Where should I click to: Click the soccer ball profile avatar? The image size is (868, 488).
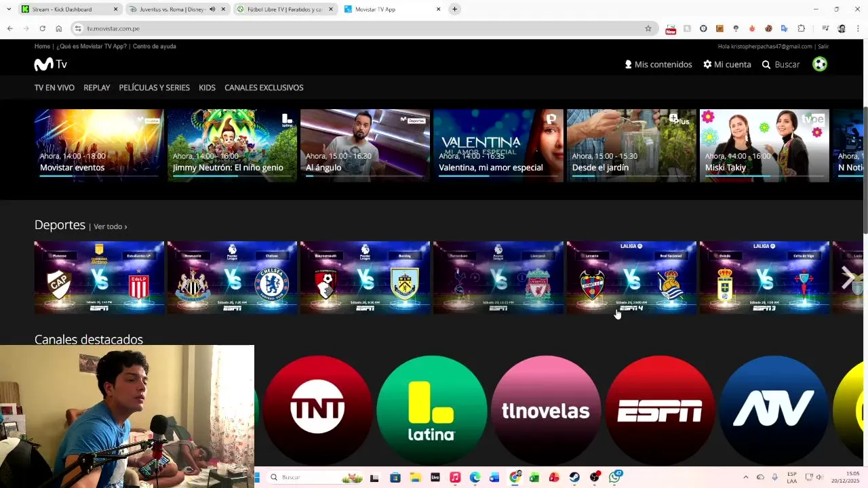click(x=820, y=64)
